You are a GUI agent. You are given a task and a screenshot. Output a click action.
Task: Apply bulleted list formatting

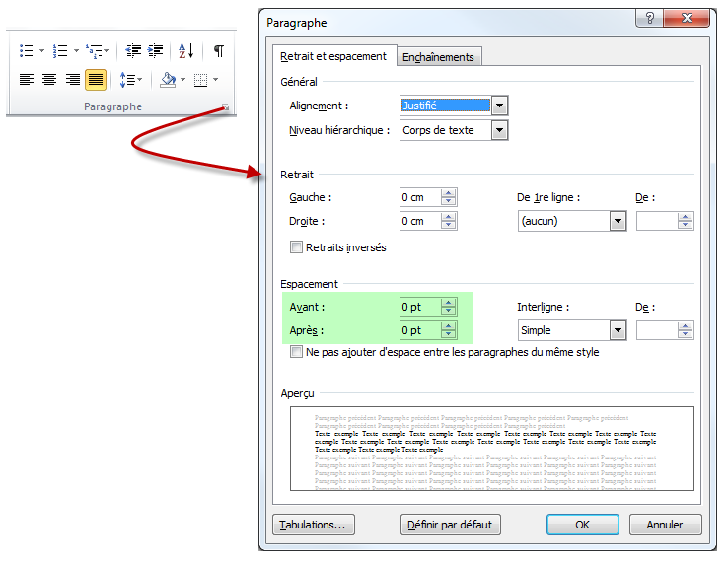pos(26,50)
